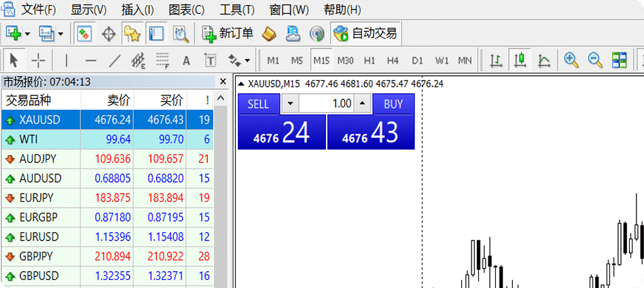Toggle the M15 timeframe button
The height and width of the screenshot is (288, 644).
click(321, 60)
